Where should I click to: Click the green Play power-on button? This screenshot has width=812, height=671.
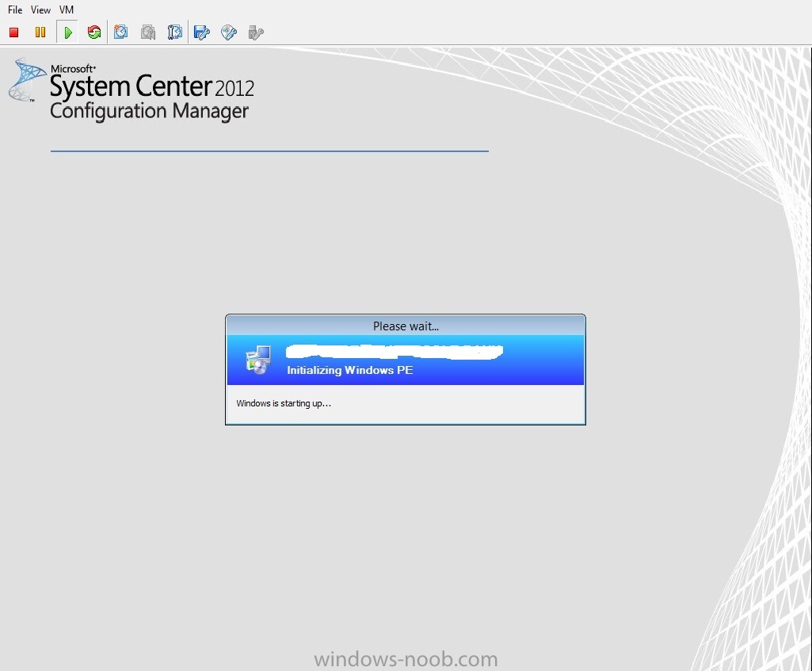coord(68,32)
